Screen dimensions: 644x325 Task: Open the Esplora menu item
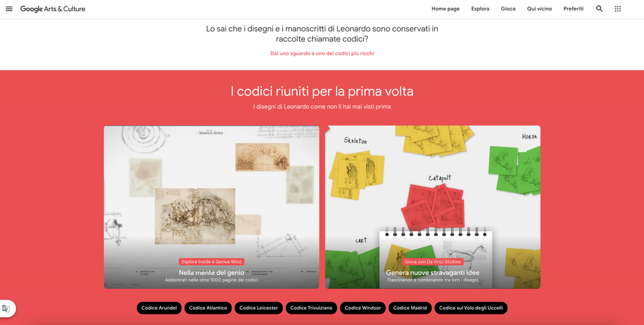pos(480,9)
